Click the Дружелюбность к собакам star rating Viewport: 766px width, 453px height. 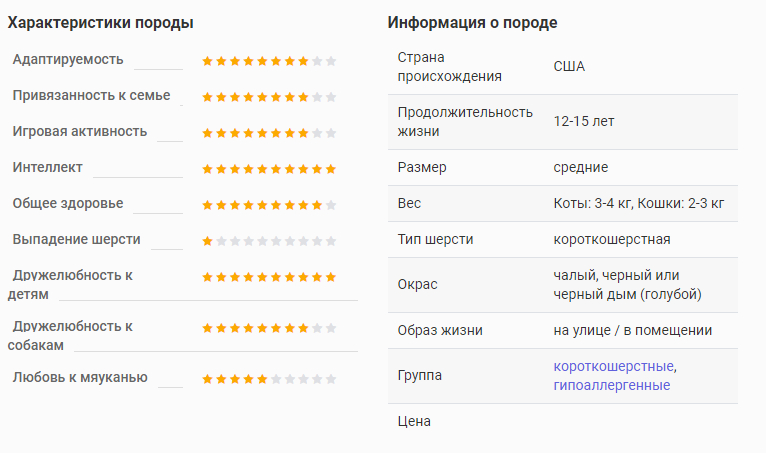point(269,328)
